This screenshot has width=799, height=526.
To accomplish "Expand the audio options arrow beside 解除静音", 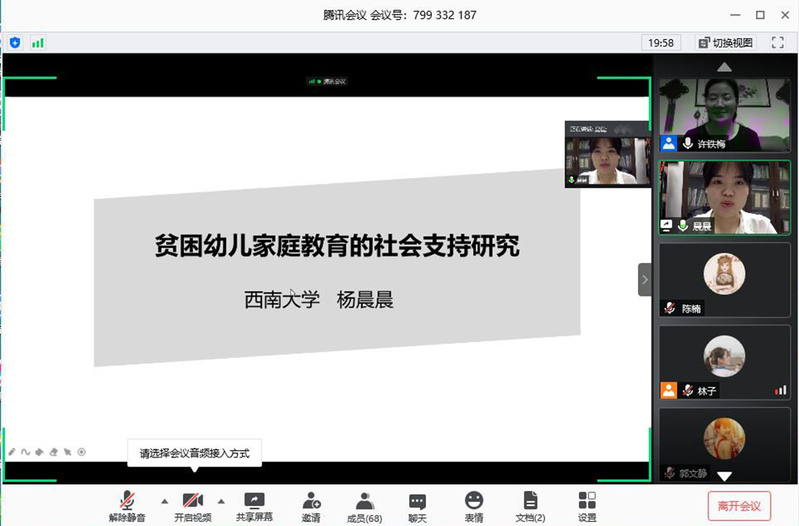I will [x=164, y=500].
